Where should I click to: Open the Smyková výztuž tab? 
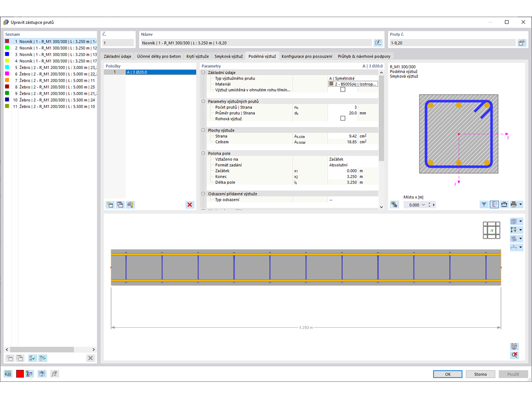229,56
